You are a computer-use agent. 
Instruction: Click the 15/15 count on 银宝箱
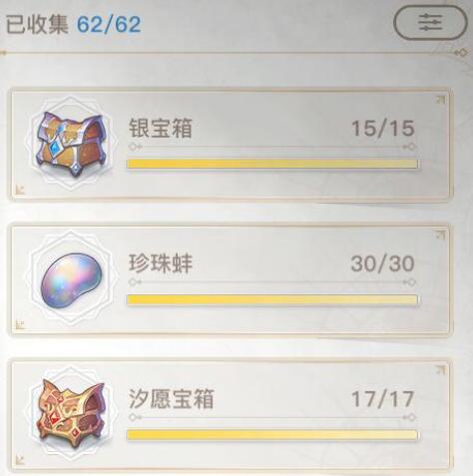click(x=383, y=128)
